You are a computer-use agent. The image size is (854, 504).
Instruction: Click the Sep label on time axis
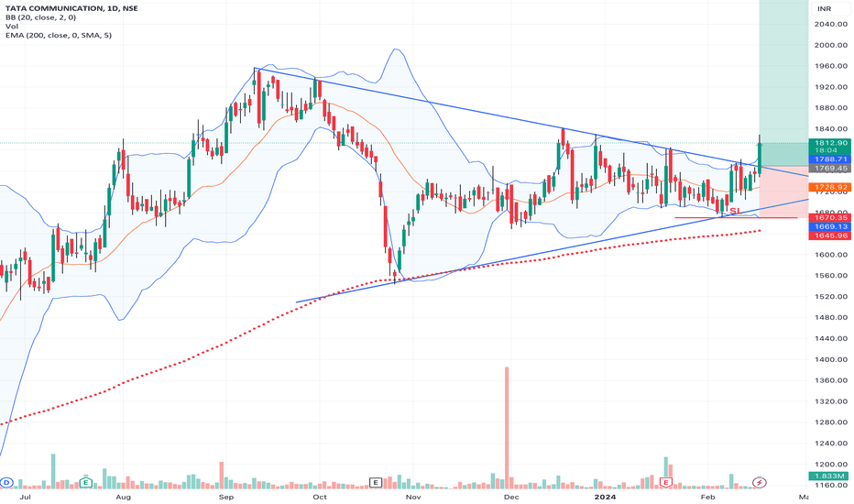pyautogui.click(x=226, y=497)
